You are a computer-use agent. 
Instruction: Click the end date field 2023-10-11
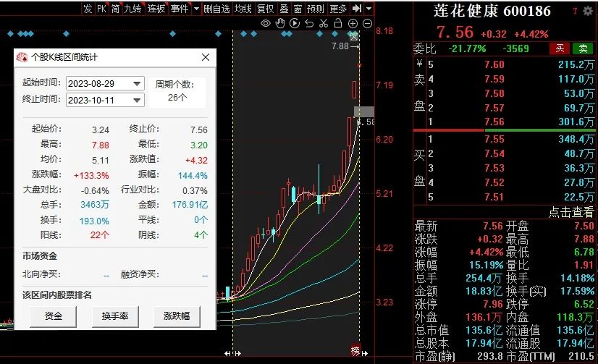[105, 101]
